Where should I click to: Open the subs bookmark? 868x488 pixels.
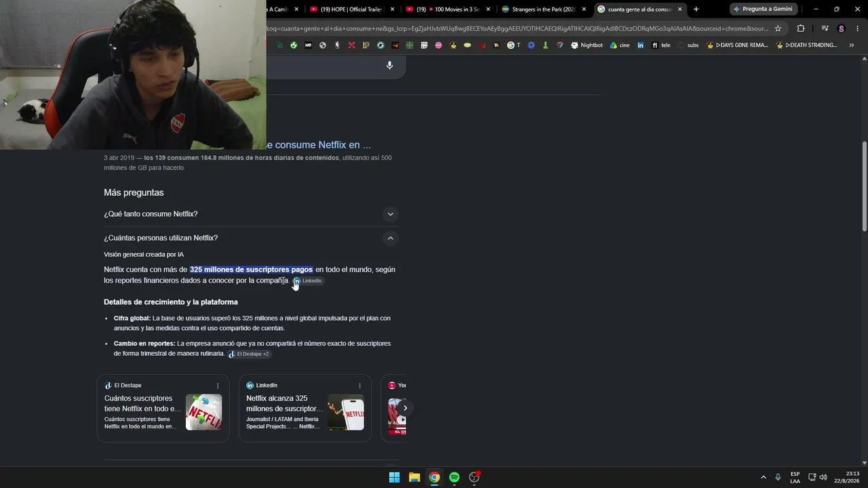(x=688, y=45)
